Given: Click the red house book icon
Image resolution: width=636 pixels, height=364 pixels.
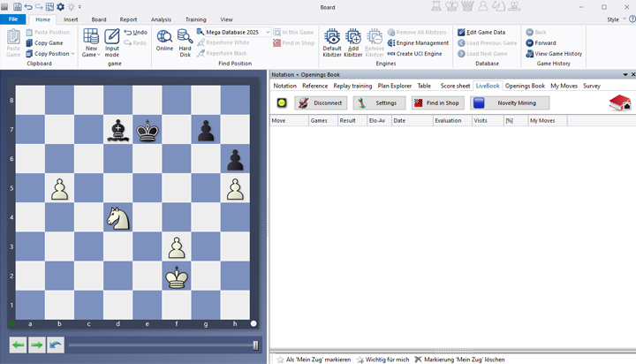Looking at the screenshot, I should coord(620,102).
